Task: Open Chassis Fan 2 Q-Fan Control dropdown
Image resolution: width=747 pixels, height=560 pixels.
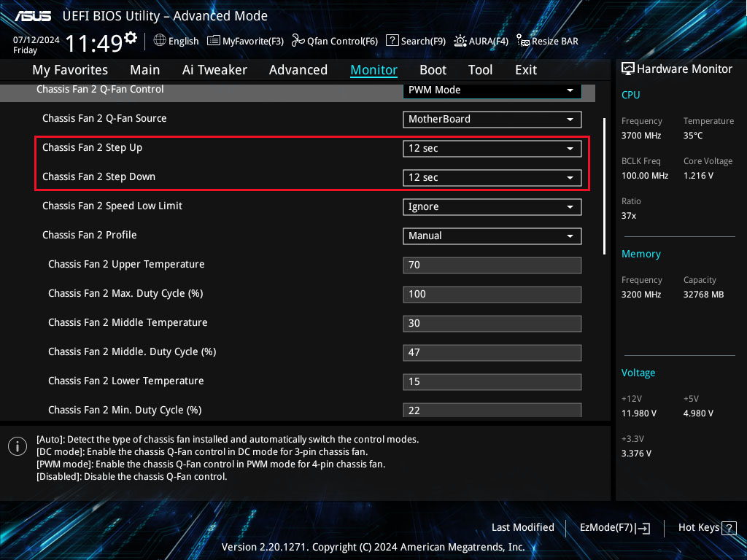Action: (x=492, y=90)
